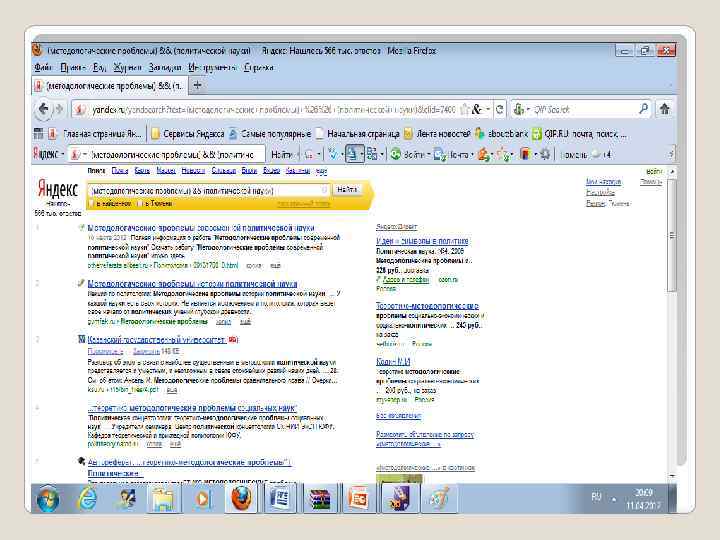The height and width of the screenshot is (540, 720).
Task: Launch Internet Explorer from the taskbar
Action: [x=87, y=499]
